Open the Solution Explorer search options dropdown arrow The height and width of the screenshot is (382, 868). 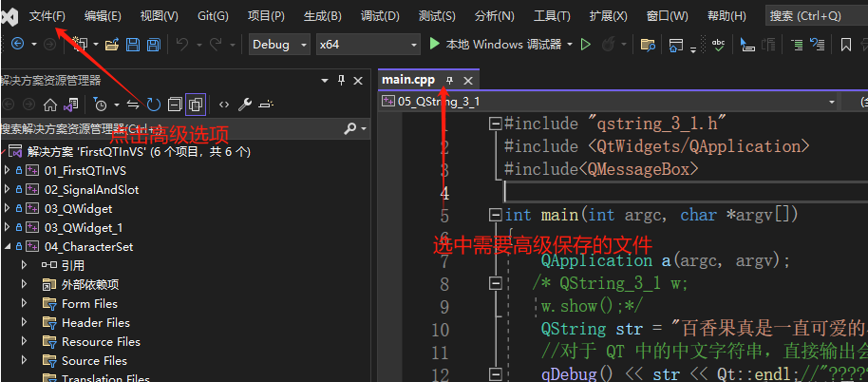[x=364, y=129]
